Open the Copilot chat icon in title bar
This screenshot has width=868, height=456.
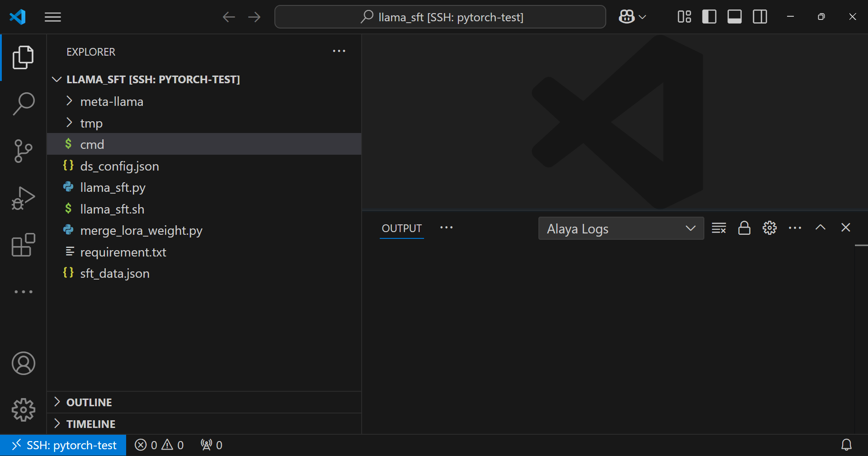point(627,17)
